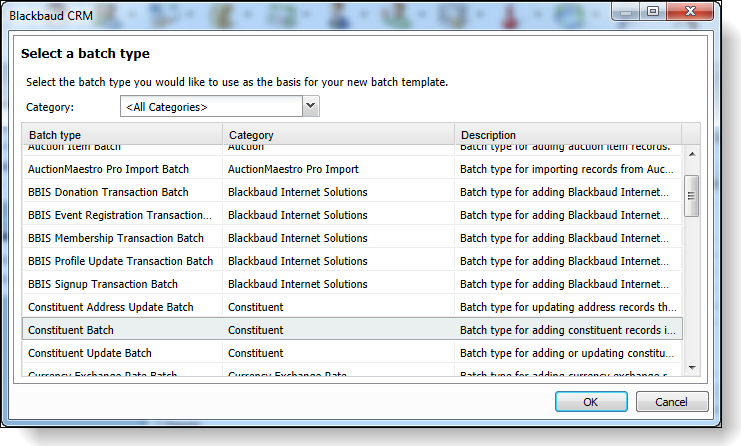The image size is (741, 446).
Task: Maximize the Blackbaud CRM dialog window
Action: pyautogui.click(x=653, y=11)
